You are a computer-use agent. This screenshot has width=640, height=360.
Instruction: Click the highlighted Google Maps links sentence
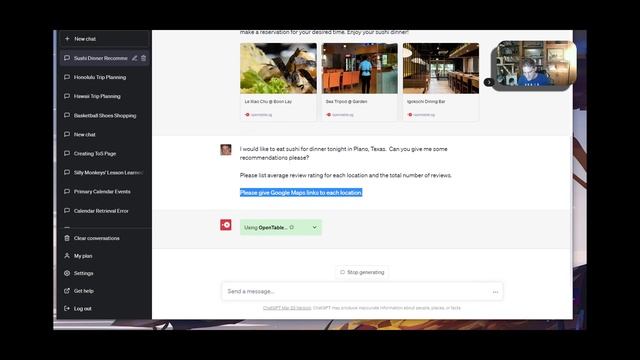tap(301, 193)
